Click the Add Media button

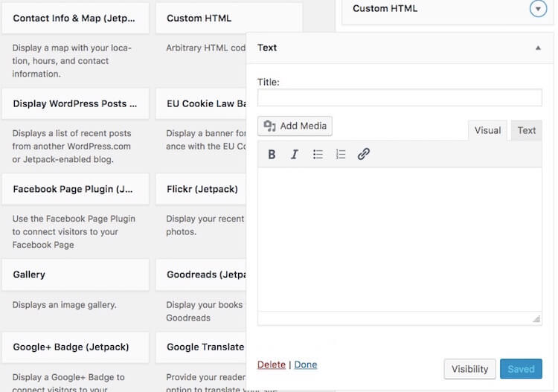click(295, 126)
